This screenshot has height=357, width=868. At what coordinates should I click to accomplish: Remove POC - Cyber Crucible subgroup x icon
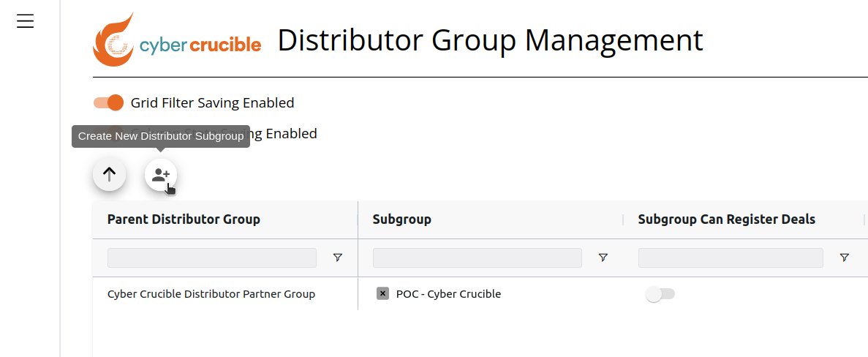(x=382, y=293)
